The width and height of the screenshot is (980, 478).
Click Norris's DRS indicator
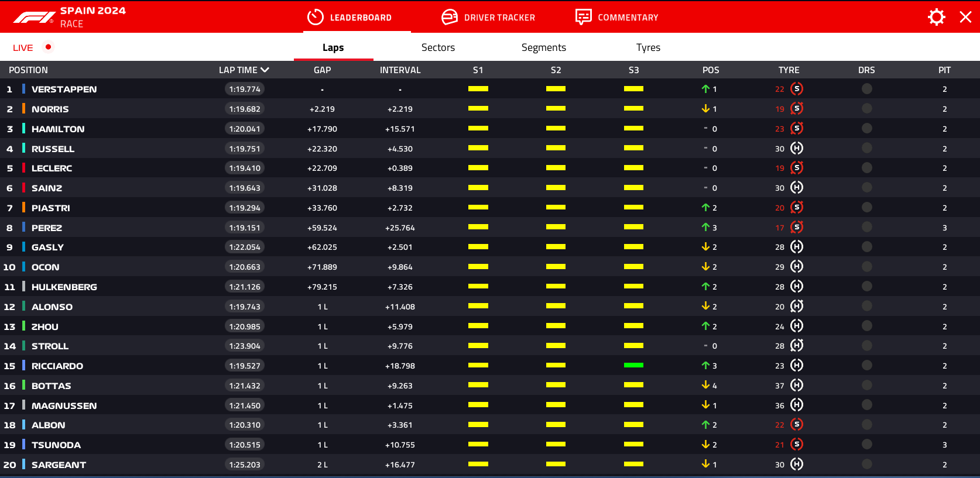pyautogui.click(x=867, y=109)
